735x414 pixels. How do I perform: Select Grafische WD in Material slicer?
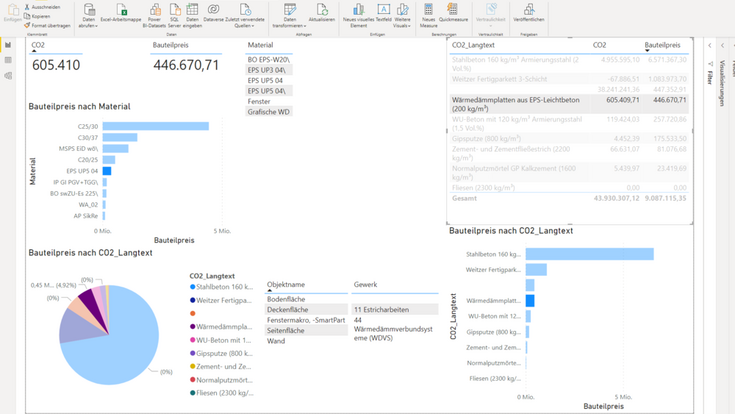tap(269, 112)
